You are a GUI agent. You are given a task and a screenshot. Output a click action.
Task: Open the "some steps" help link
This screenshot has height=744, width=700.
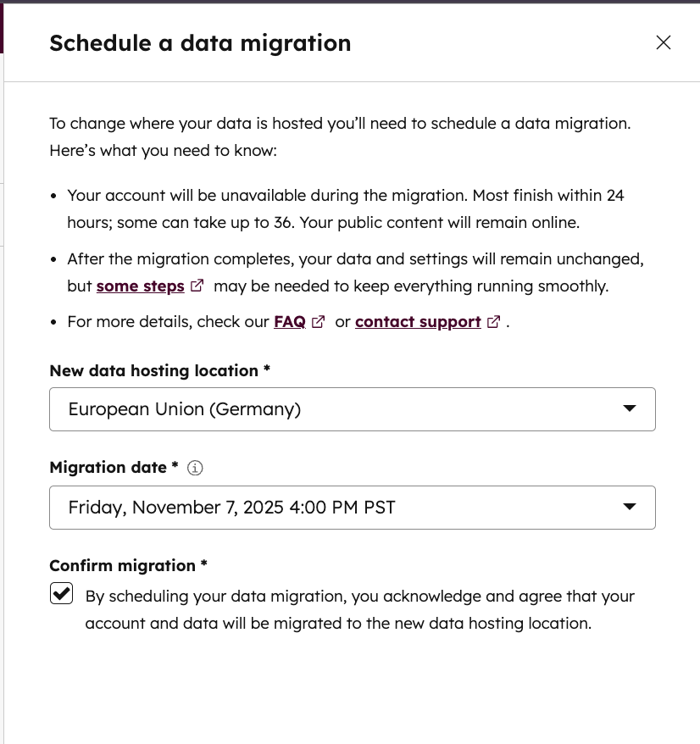coord(141,286)
